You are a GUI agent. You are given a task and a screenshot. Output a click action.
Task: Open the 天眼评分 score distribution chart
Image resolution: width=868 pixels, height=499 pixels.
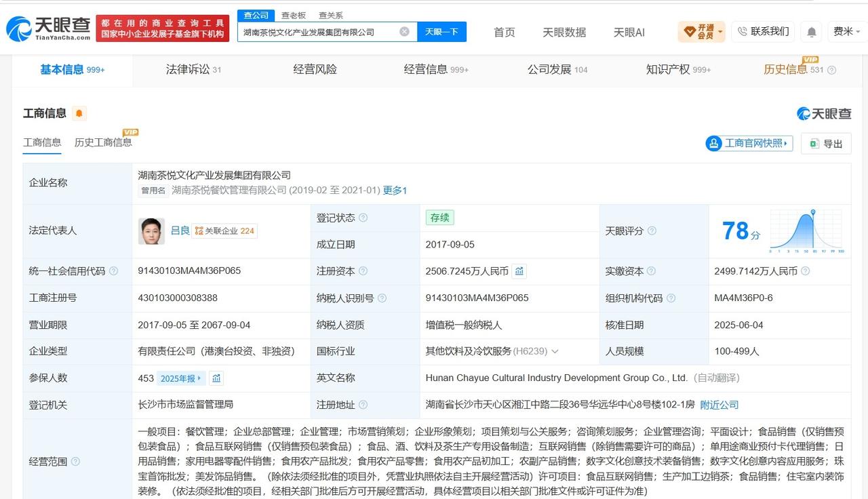pyautogui.click(x=806, y=231)
